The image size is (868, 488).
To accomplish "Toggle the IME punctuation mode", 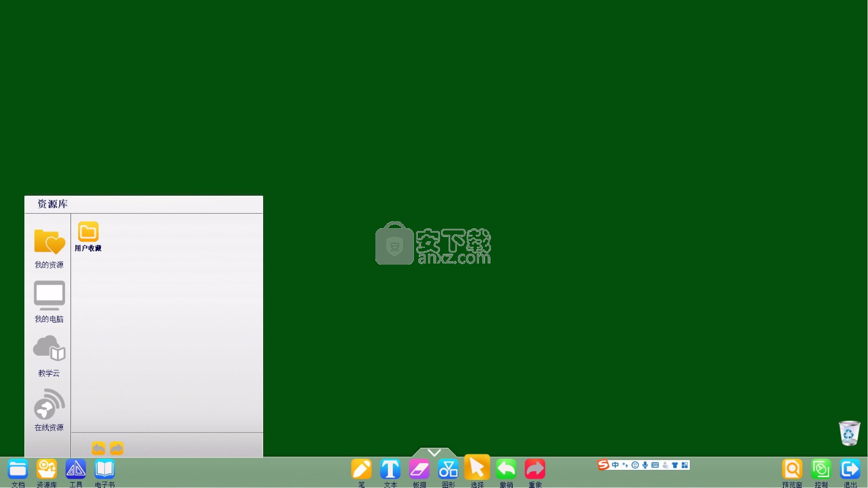I will (625, 465).
